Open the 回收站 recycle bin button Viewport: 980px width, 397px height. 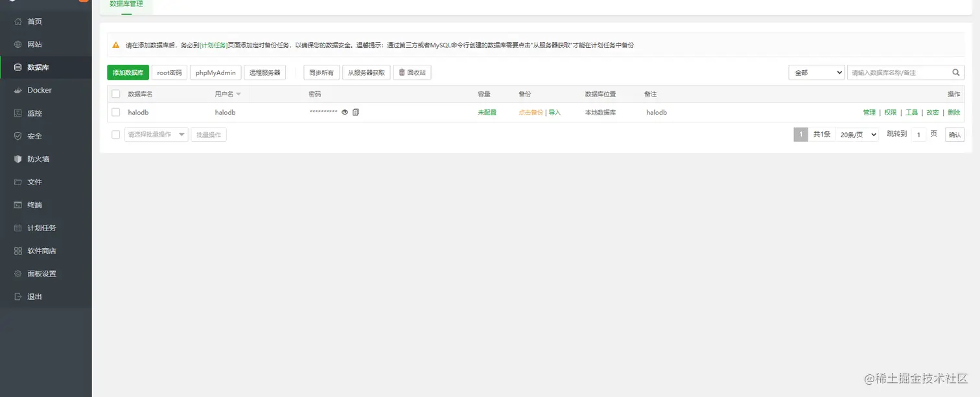(x=412, y=73)
